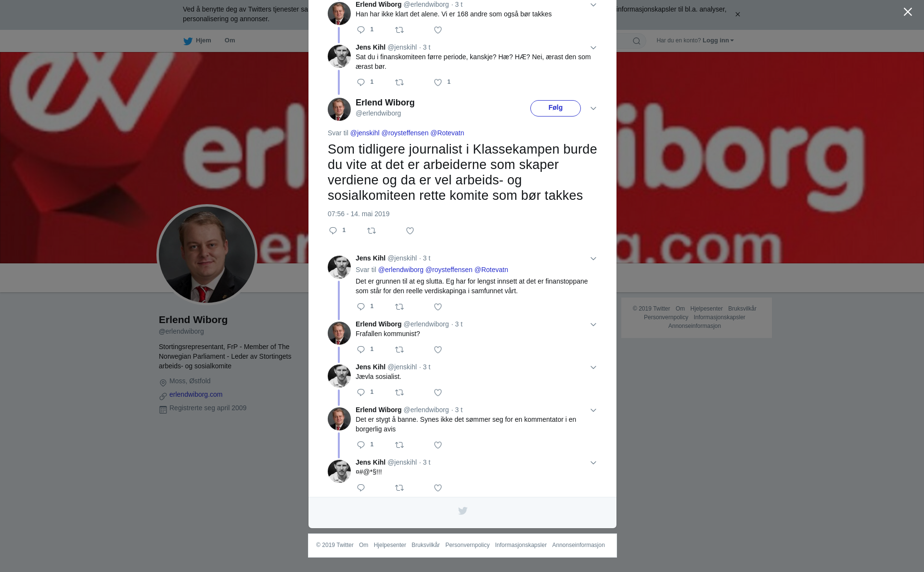Open Jens Kihl's avatar on last tweet

[339, 471]
